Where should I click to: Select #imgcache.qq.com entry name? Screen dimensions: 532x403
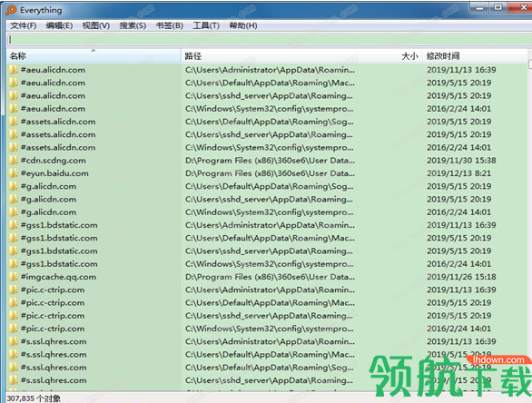58,277
